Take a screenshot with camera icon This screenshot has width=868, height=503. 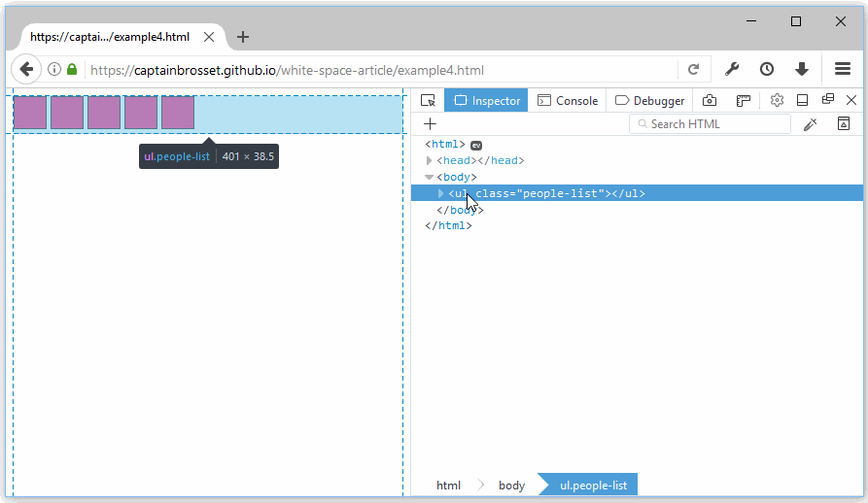711,100
